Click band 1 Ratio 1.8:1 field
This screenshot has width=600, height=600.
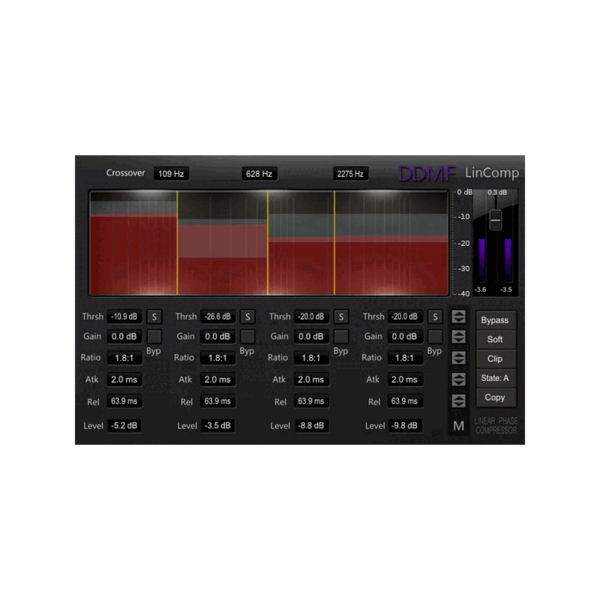click(x=124, y=358)
